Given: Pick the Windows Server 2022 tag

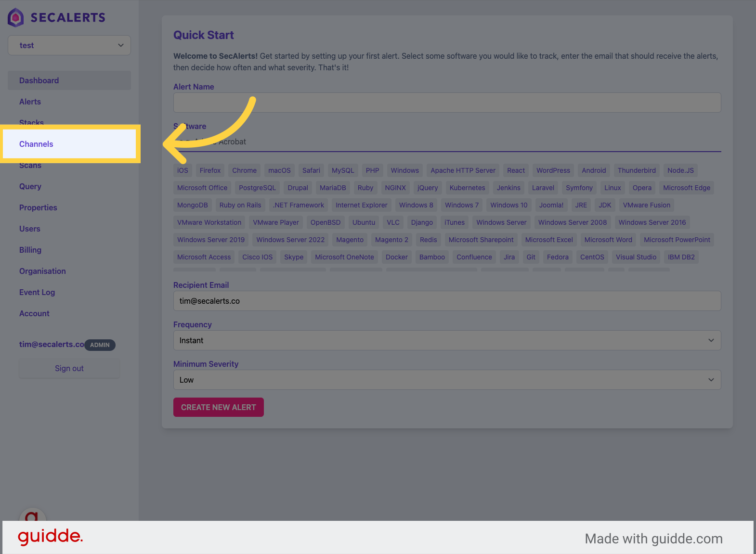Looking at the screenshot, I should coord(290,240).
